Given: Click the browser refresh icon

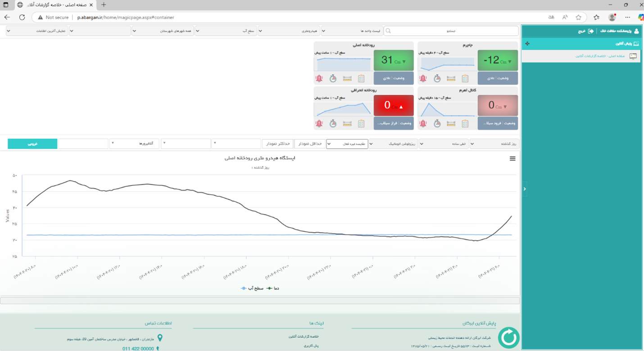Looking at the screenshot, I should pos(22,17).
